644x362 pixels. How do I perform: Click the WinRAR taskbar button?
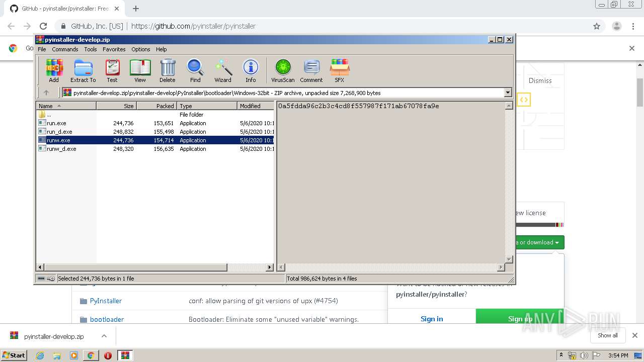coord(125,355)
